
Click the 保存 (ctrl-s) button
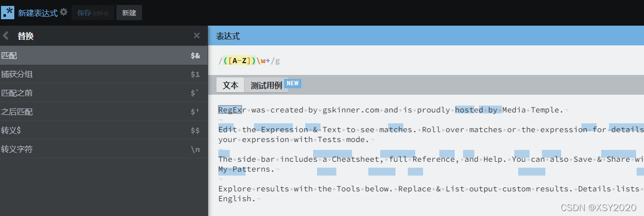coord(93,13)
